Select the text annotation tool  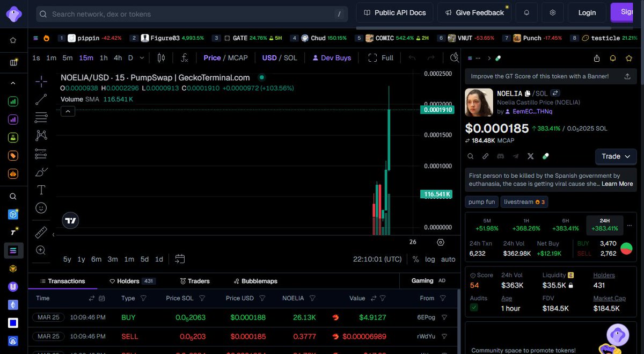tap(41, 190)
